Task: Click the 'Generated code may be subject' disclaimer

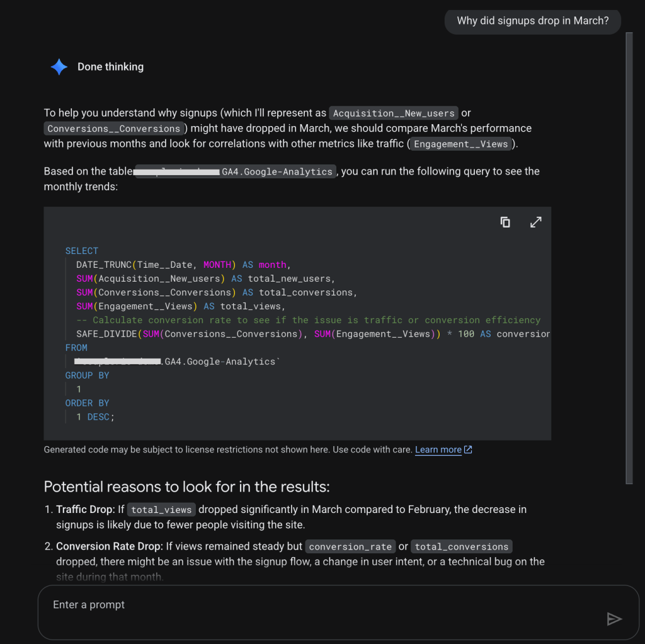Action: pos(227,449)
